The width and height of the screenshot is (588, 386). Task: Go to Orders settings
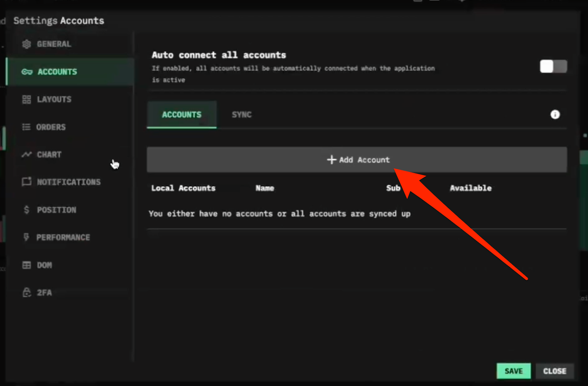tap(70, 127)
